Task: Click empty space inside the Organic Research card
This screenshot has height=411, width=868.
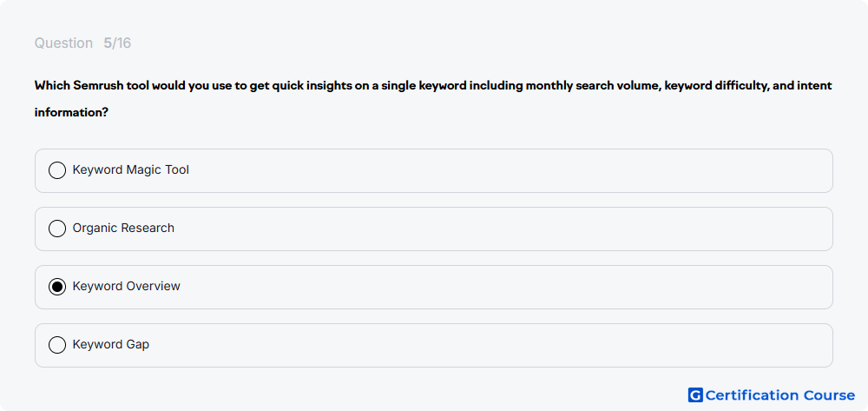Action: [498, 229]
